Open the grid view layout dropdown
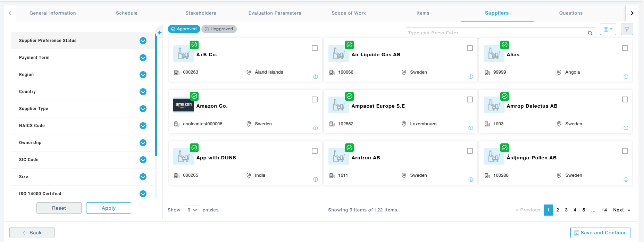This screenshot has height=242, width=644. [608, 30]
